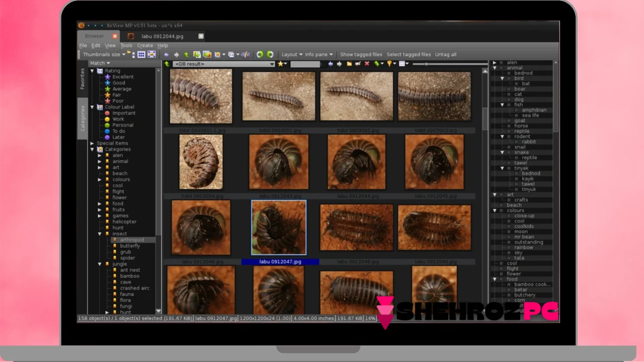The width and height of the screenshot is (644, 362).
Task: Click the sort order icon in browser bar
Action: (x=377, y=64)
